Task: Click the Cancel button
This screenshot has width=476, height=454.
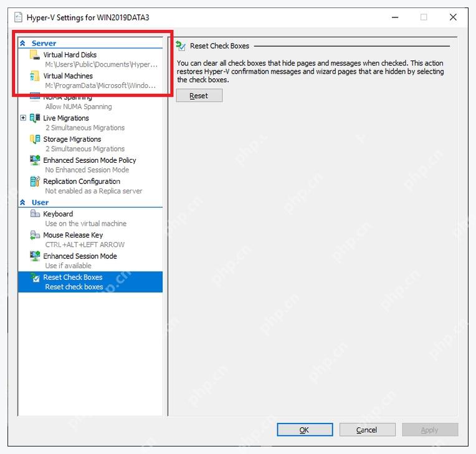Action: tap(368, 430)
